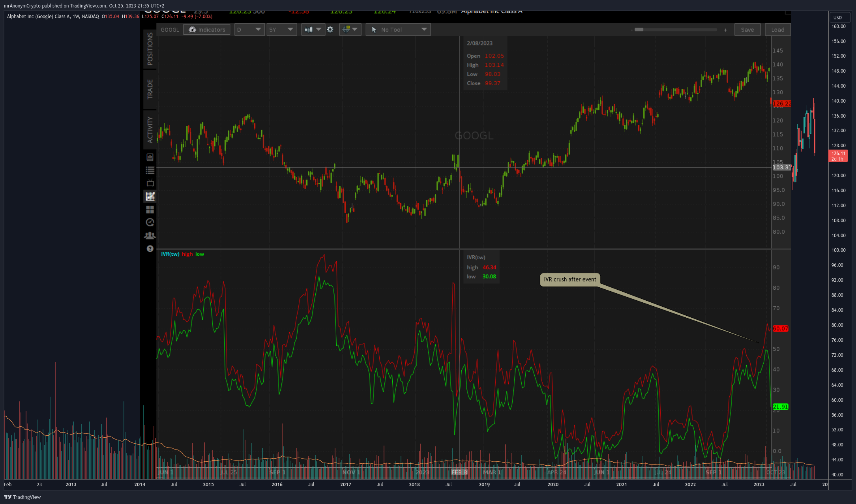This screenshot has width=856, height=504.
Task: Click the 21.91 green IVR label
Action: [x=780, y=407]
